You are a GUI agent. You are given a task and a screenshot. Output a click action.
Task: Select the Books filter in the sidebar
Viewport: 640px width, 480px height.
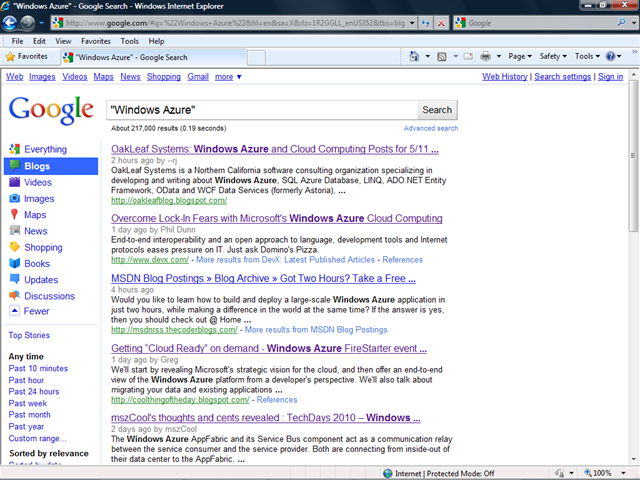[x=37, y=264]
